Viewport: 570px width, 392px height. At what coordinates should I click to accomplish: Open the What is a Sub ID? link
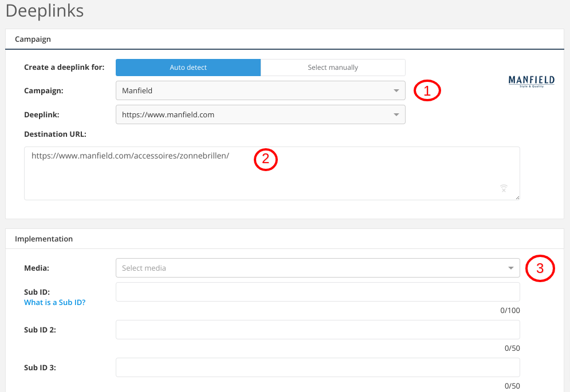point(54,302)
